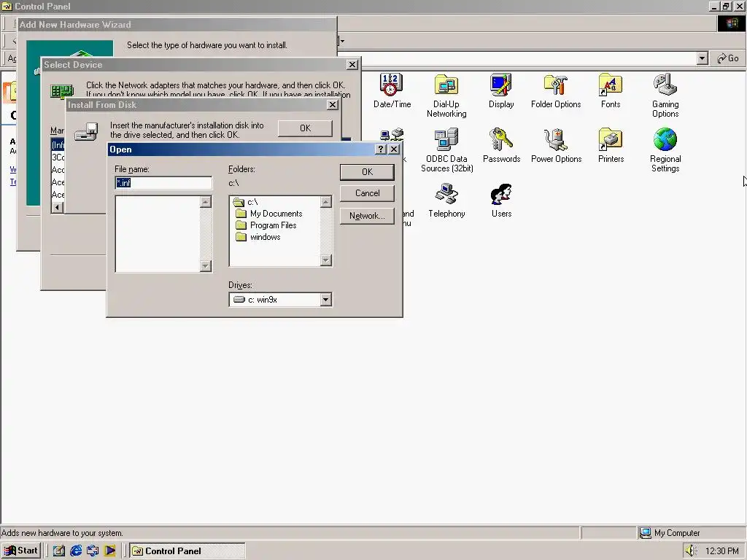
Task: Launch Outlook Express from quick launch
Action: 93,551
